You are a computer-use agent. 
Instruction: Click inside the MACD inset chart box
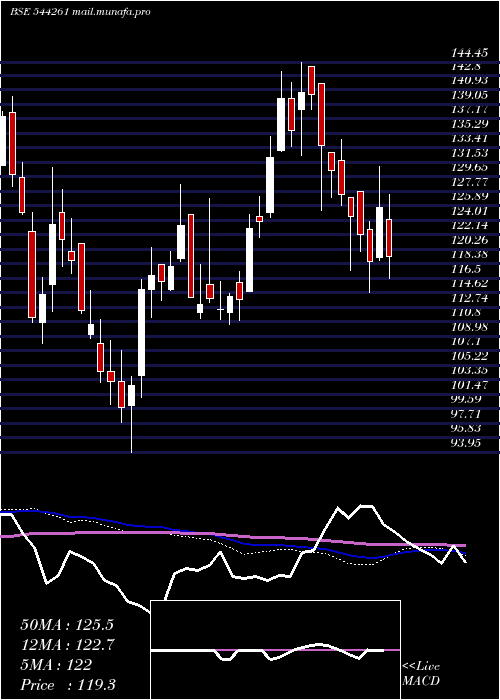[275, 650]
